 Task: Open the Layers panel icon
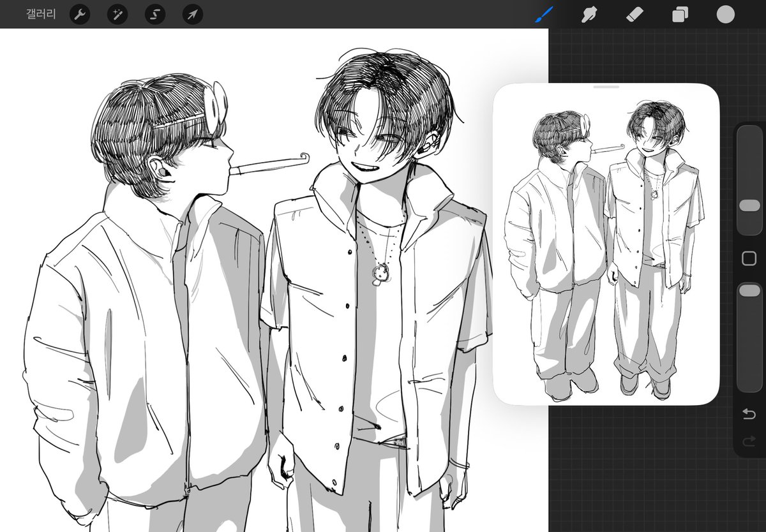pos(680,14)
